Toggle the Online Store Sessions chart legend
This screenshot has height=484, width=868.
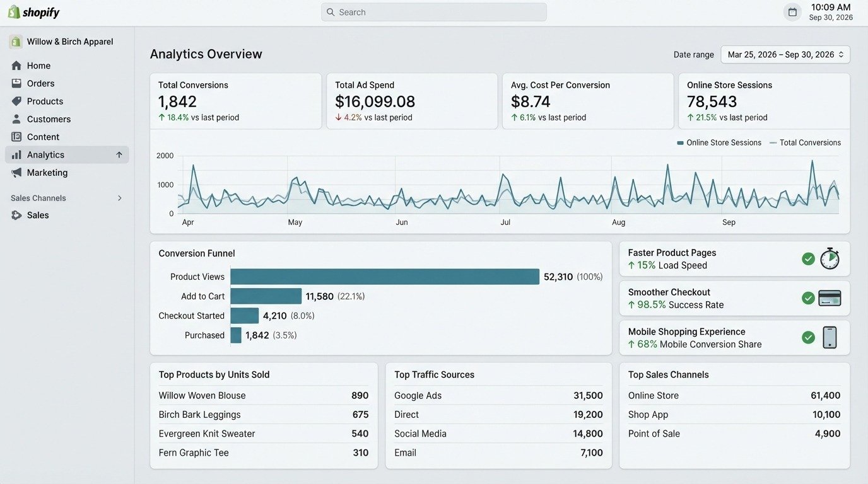719,143
